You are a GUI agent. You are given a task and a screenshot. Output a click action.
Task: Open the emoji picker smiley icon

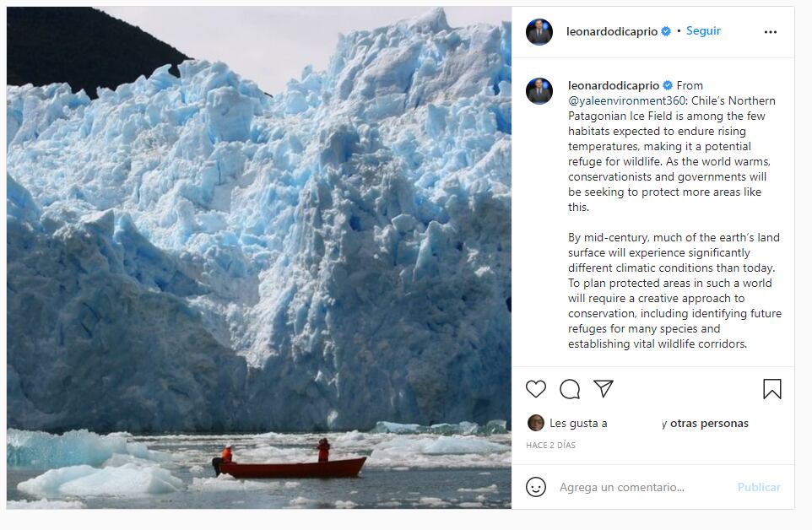click(536, 487)
